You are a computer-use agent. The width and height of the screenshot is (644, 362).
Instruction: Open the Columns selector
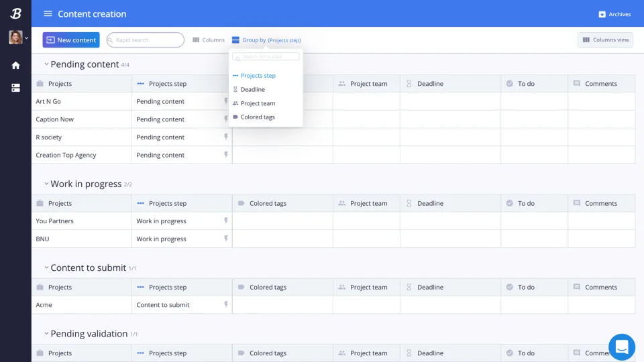pyautogui.click(x=209, y=40)
